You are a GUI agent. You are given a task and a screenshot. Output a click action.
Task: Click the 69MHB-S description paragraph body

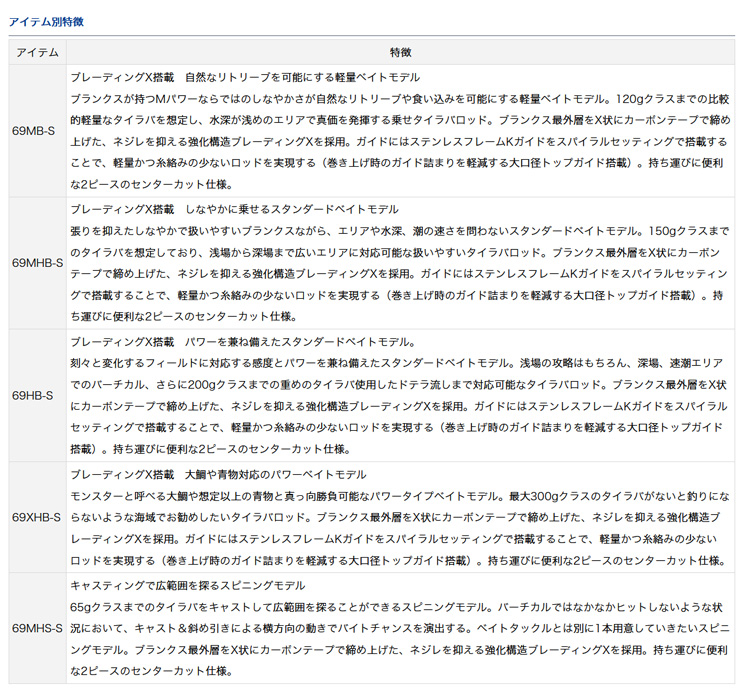pyautogui.click(x=400, y=273)
